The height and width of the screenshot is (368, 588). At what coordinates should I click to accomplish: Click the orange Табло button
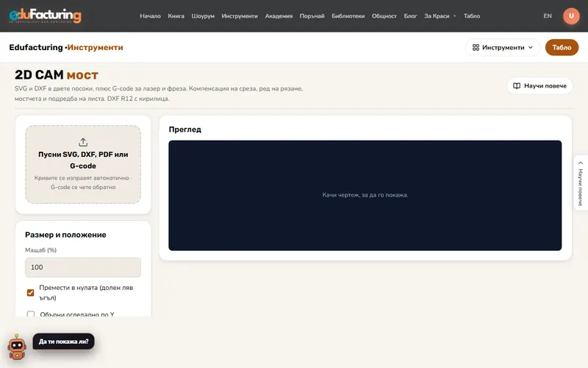[x=562, y=47]
